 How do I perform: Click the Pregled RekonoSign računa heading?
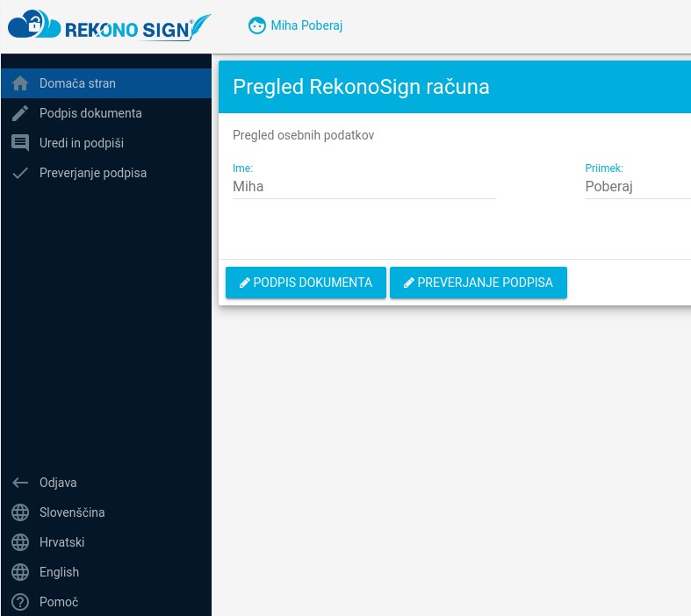pos(361,87)
